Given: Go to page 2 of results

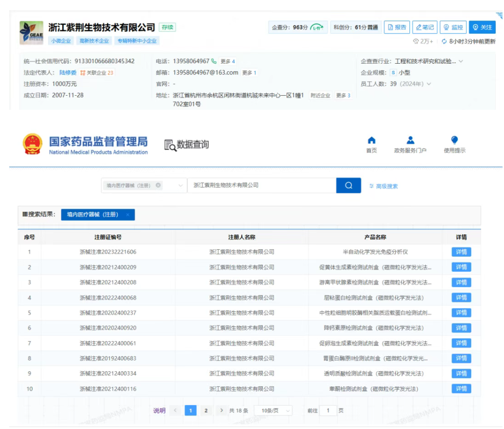Looking at the screenshot, I should (206, 411).
